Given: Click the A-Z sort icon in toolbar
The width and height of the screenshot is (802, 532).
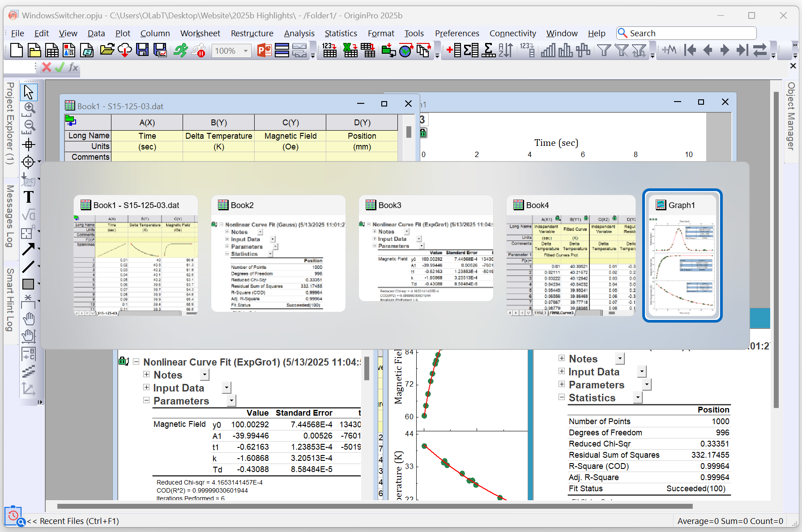Looking at the screenshot, I should [x=506, y=50].
